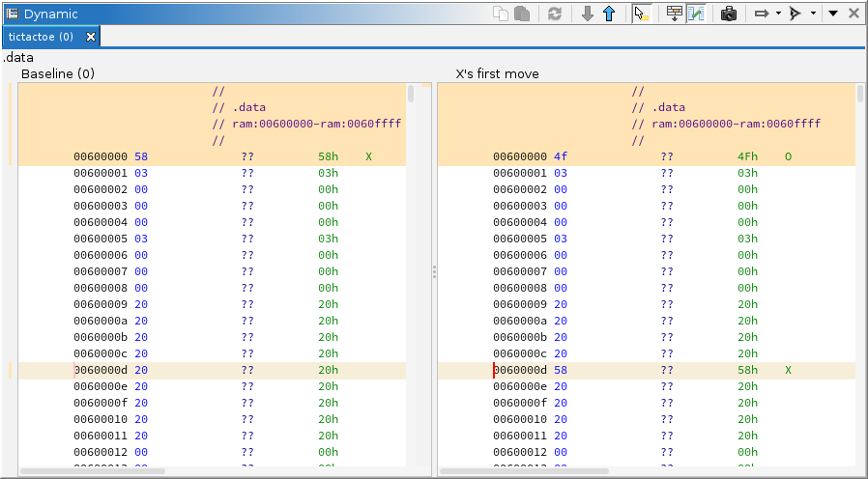Screen dimensions: 868x479
Task: Go to next difference with the down arrow
Action: tap(588, 14)
